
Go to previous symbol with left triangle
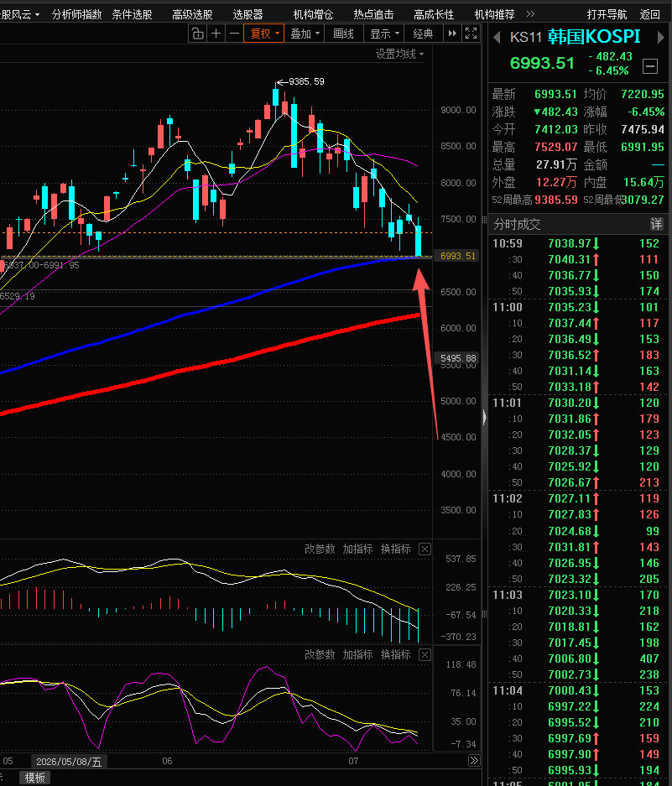coord(497,37)
